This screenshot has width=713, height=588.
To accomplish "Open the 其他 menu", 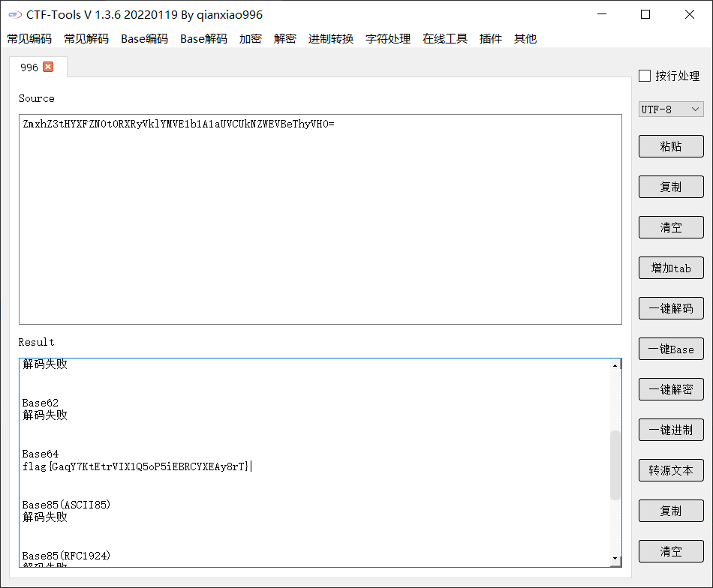I will click(x=525, y=38).
